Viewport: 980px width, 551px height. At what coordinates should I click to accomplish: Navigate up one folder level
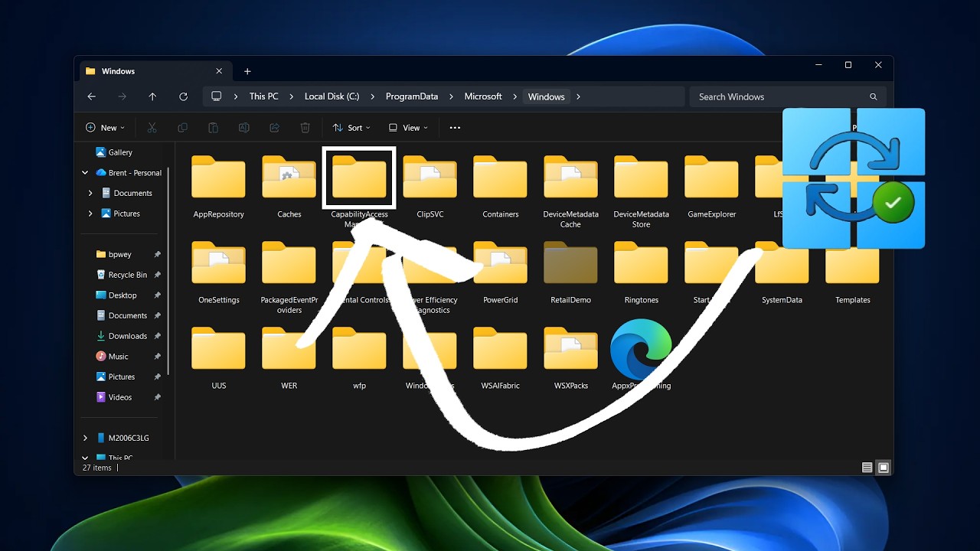click(152, 96)
